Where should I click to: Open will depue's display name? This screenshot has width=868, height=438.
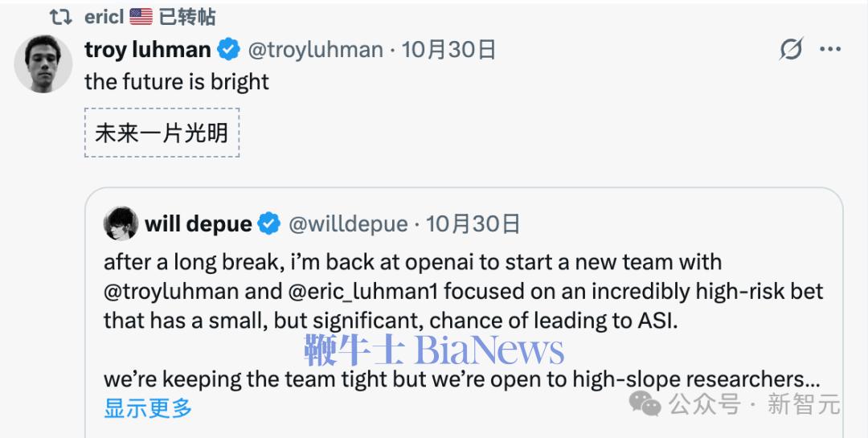coord(198,223)
